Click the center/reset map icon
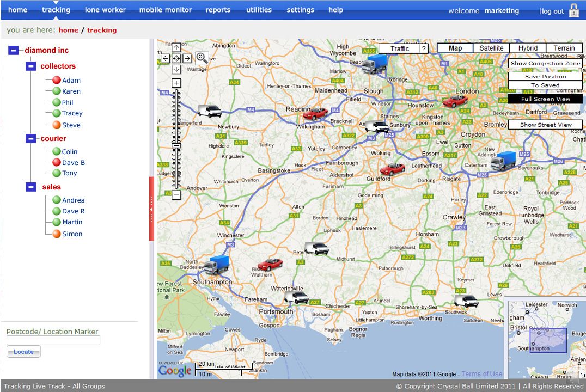The width and height of the screenshot is (586, 392). coord(176,58)
